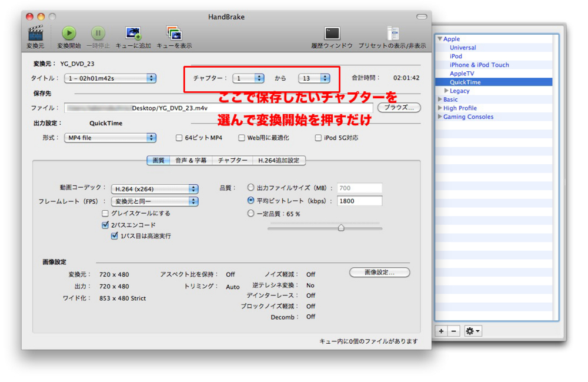
Task: Adjust the constant quality slider handle
Action: (x=341, y=228)
